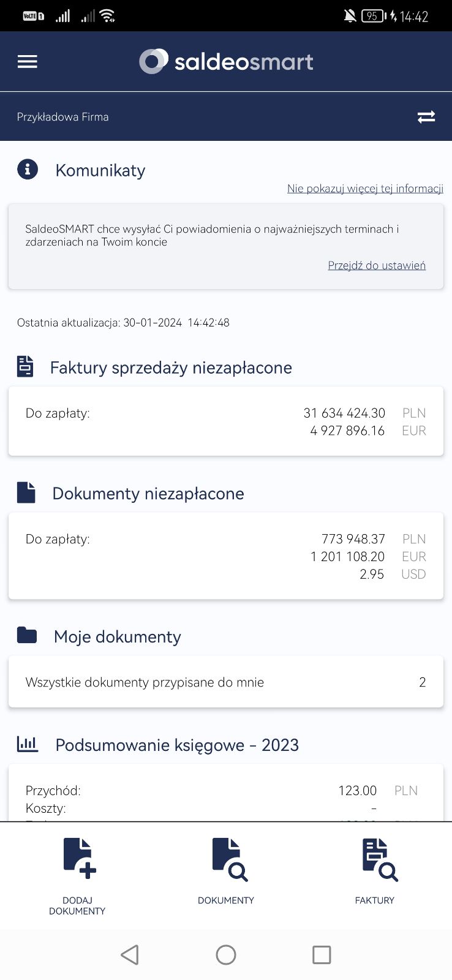The image size is (452, 980).
Task: Tap the Koszty row label
Action: (x=45, y=809)
